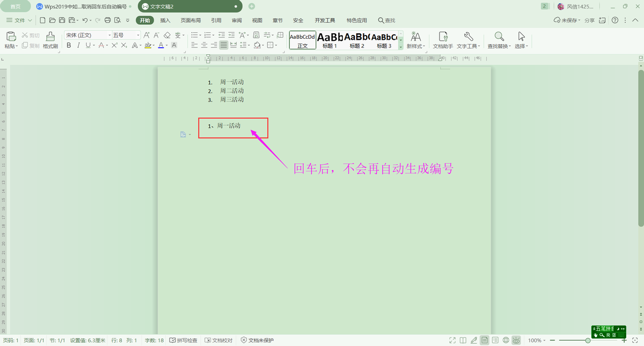Increase font size with the A+ icon
Screen dimensions: 644x346
[147, 35]
